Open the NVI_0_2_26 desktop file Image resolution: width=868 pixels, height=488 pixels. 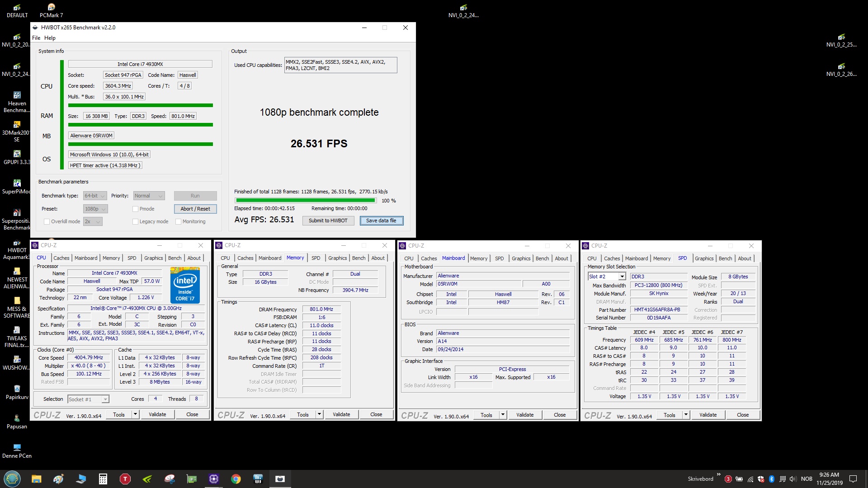[x=841, y=69]
